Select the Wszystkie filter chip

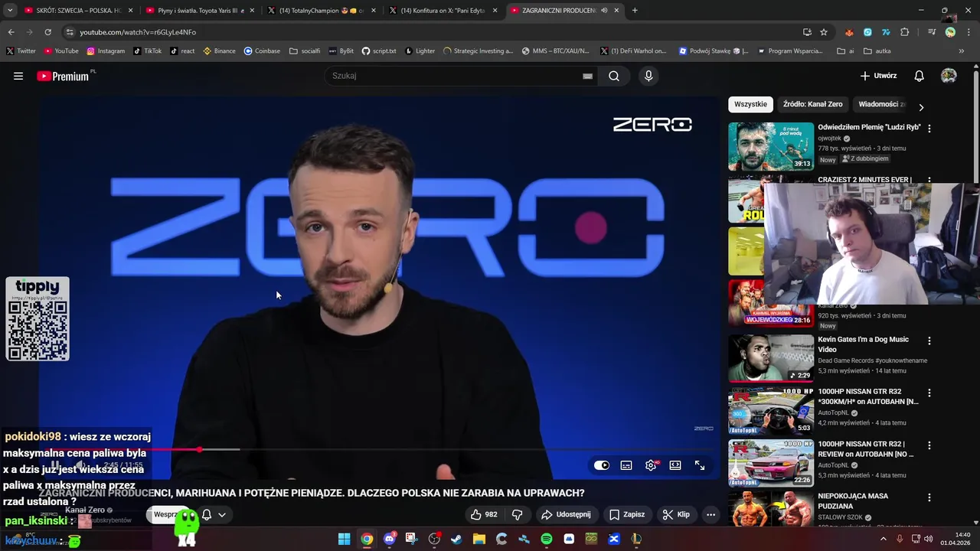[x=750, y=104]
